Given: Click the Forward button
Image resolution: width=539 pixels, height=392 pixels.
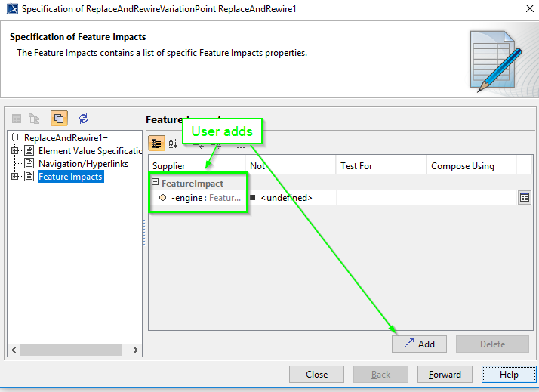Looking at the screenshot, I should [445, 374].
